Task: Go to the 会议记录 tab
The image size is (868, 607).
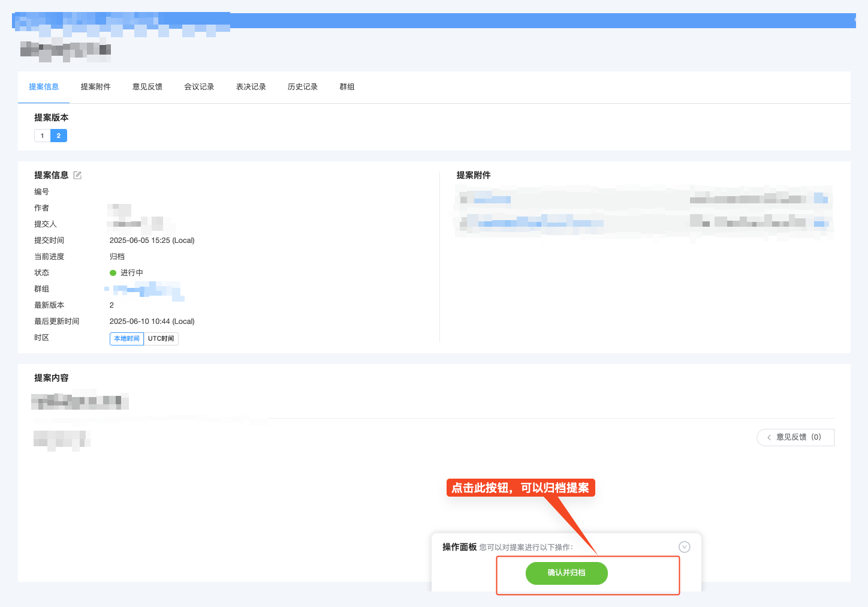Action: coord(199,87)
